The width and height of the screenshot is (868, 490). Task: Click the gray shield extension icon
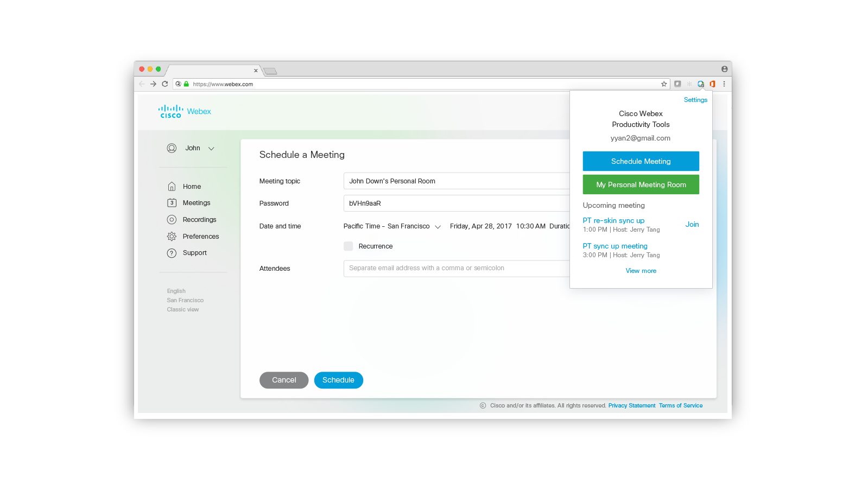pyautogui.click(x=677, y=84)
